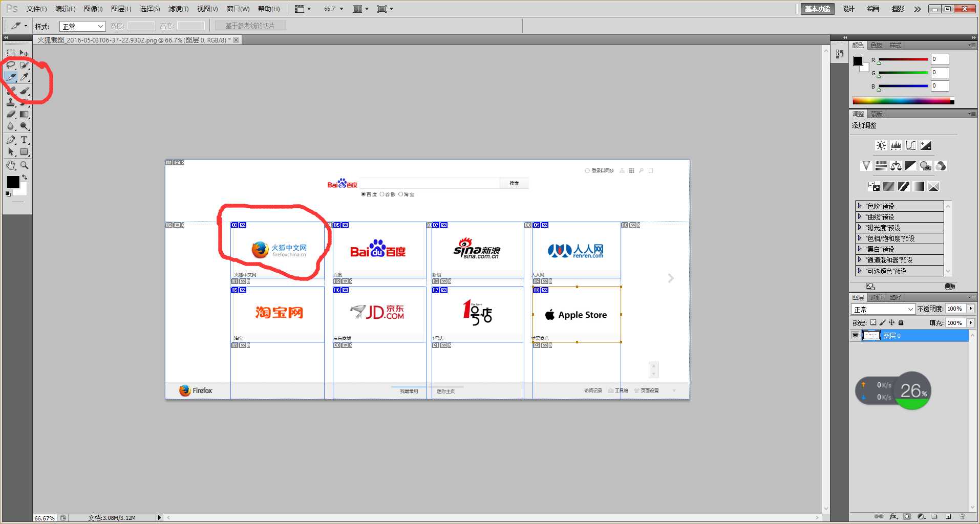Click the 摄影 workspace button
980x524 pixels.
point(898,9)
